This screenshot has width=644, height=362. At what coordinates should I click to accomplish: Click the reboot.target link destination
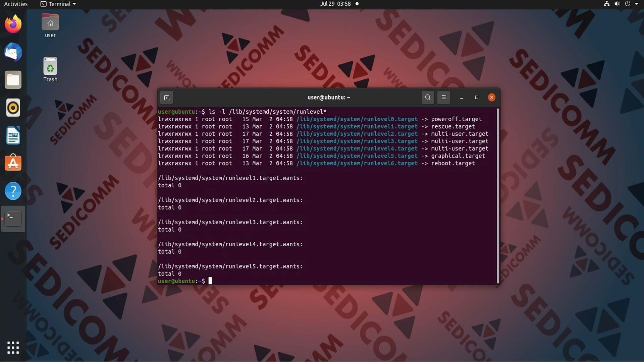453,163
